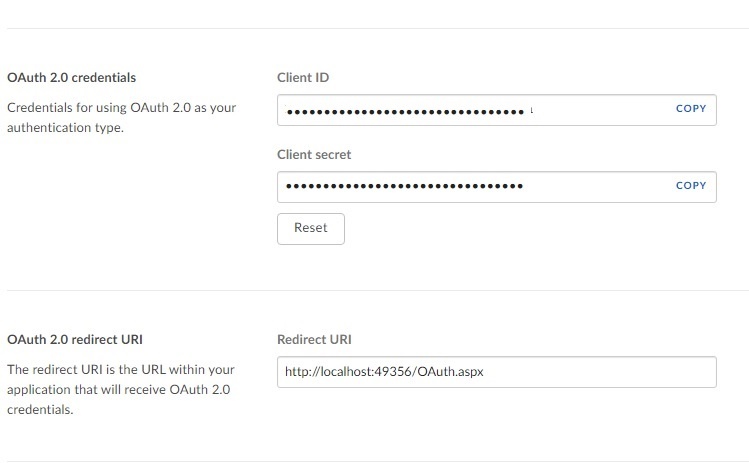The image size is (749, 467).
Task: Click the "authentication type." text line
Action: click(65, 128)
